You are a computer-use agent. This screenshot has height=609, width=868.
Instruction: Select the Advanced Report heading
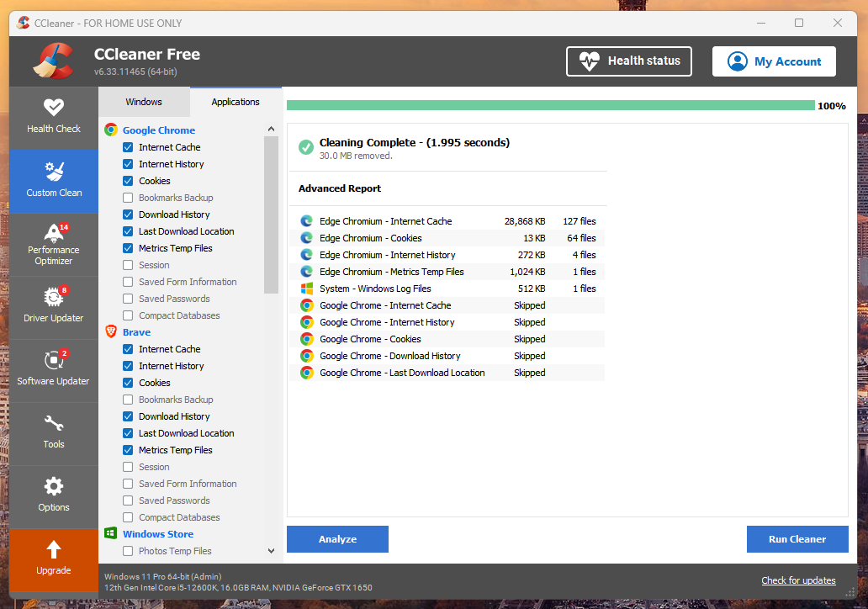(339, 188)
